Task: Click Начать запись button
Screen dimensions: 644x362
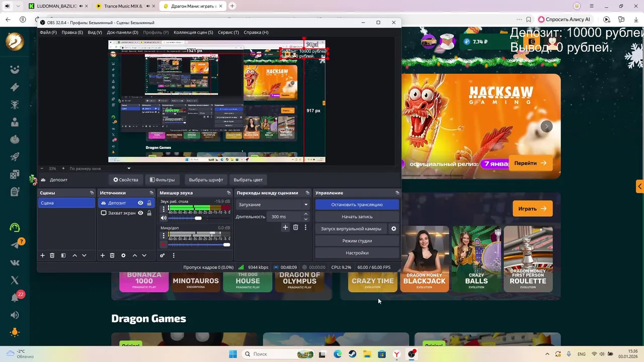Action: coord(357,217)
